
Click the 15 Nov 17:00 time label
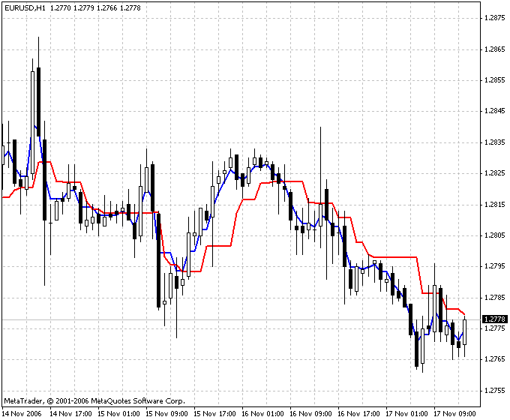(x=214, y=413)
